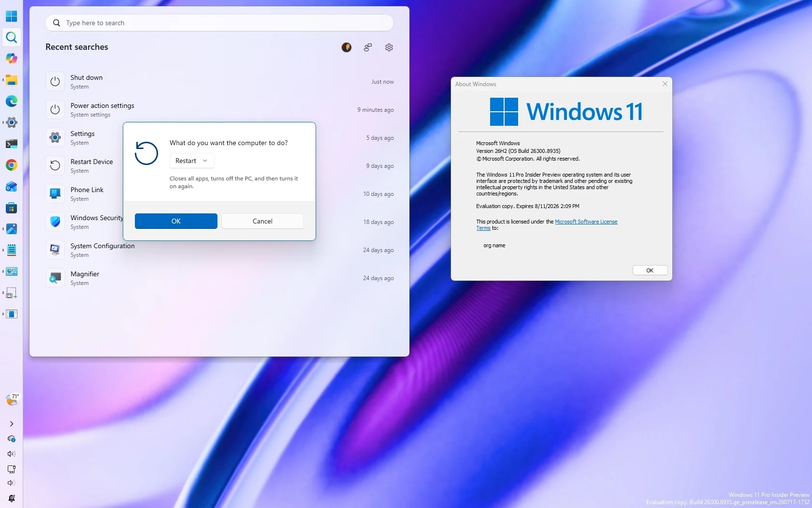Viewport: 812px width, 508px height.
Task: Open Snipping Tool from the taskbar
Action: pyautogui.click(x=11, y=293)
